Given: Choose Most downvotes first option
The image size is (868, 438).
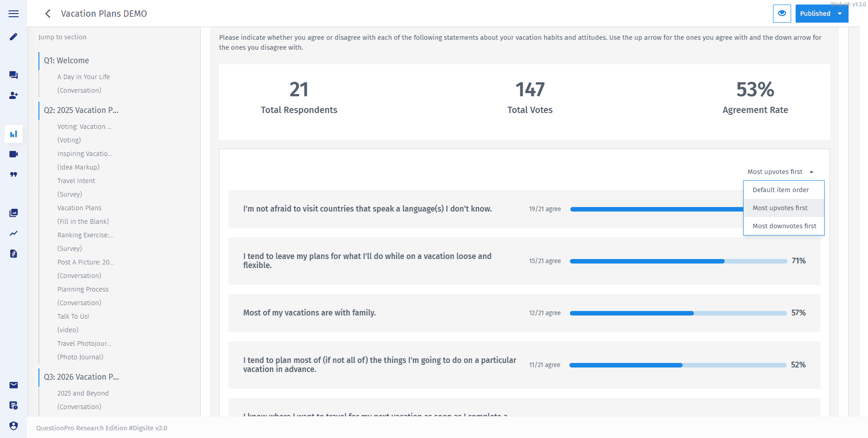Looking at the screenshot, I should pos(784,226).
